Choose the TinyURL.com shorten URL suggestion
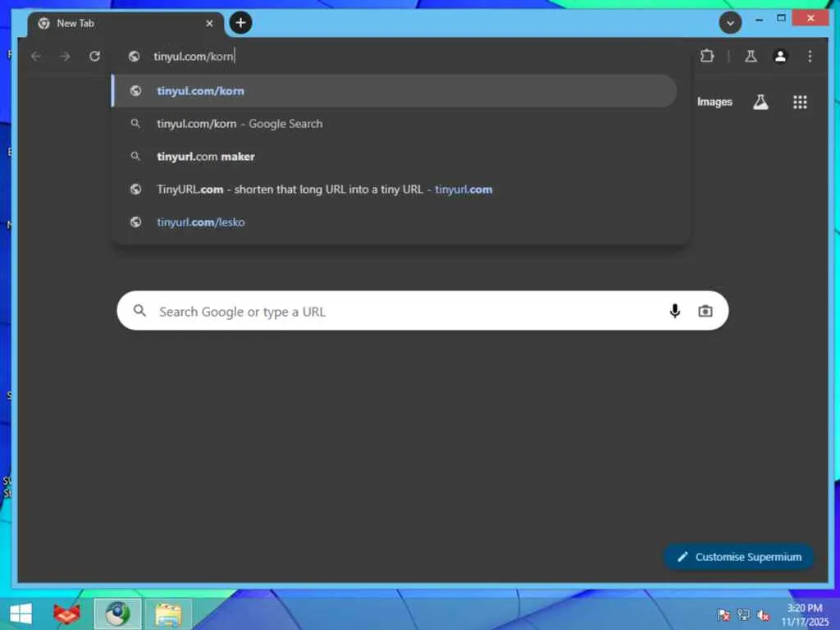 pos(395,189)
